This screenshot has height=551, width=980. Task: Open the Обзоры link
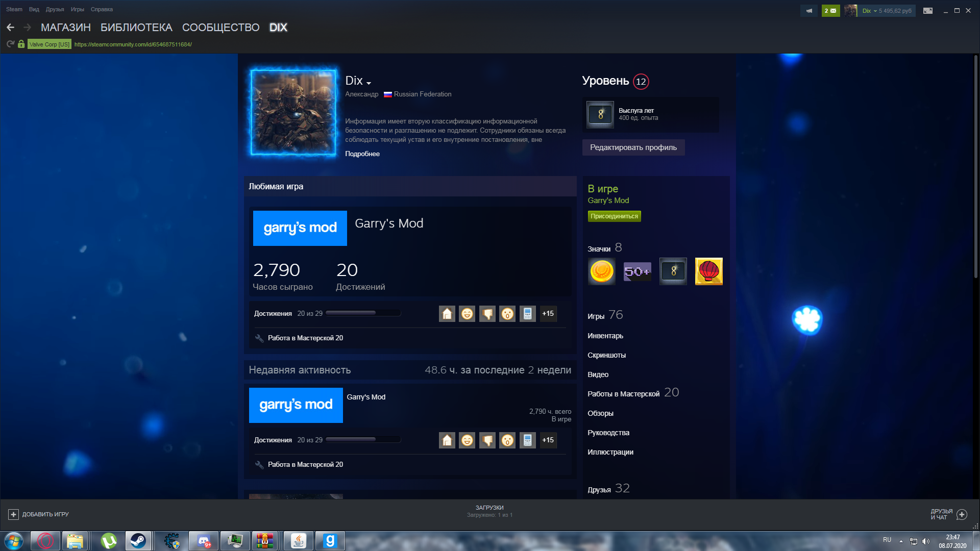point(600,413)
